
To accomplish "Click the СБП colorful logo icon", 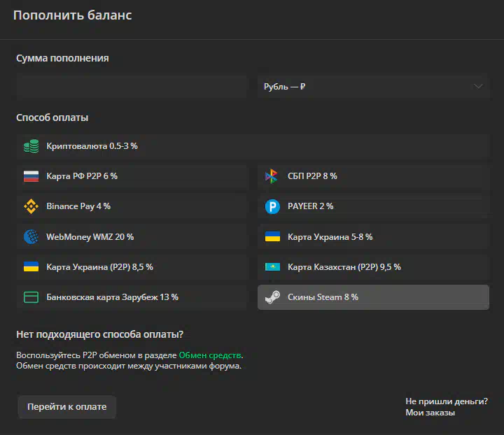I will pyautogui.click(x=272, y=176).
